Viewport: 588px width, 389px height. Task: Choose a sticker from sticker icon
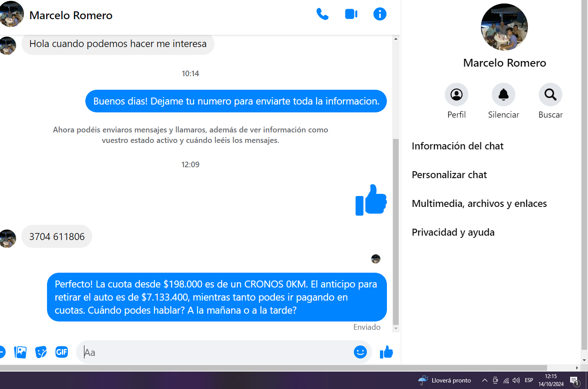point(41,352)
